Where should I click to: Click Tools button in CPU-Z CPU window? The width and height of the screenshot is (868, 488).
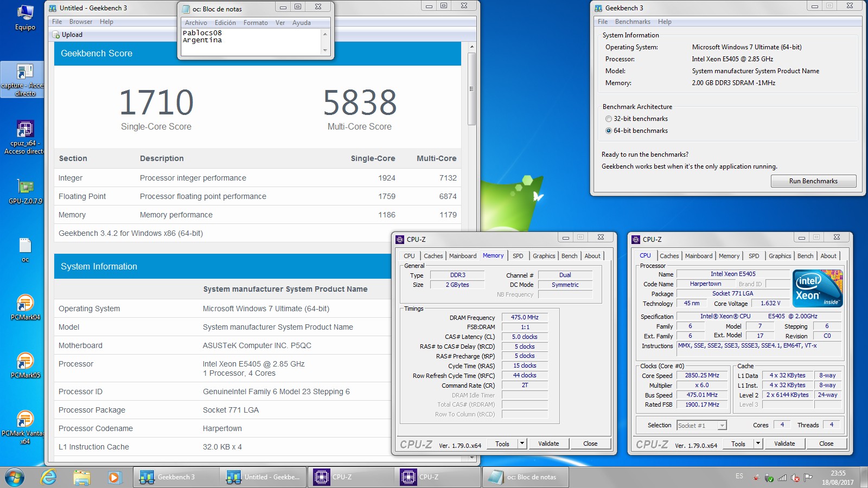click(x=738, y=444)
